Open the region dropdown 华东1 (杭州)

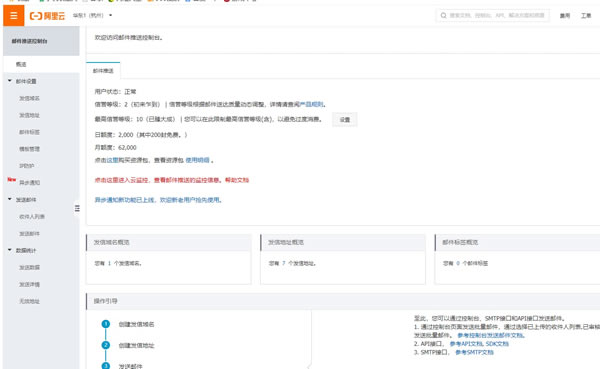click(x=93, y=16)
